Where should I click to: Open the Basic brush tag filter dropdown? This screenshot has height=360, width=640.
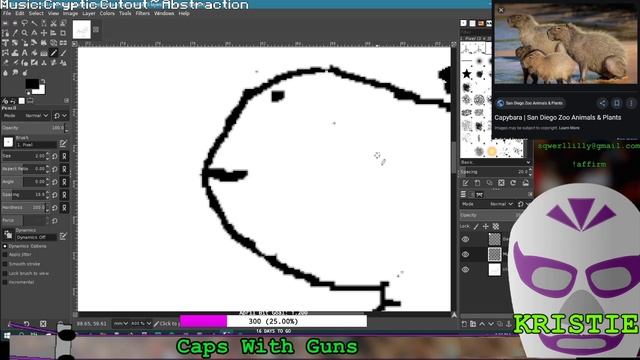[496, 162]
